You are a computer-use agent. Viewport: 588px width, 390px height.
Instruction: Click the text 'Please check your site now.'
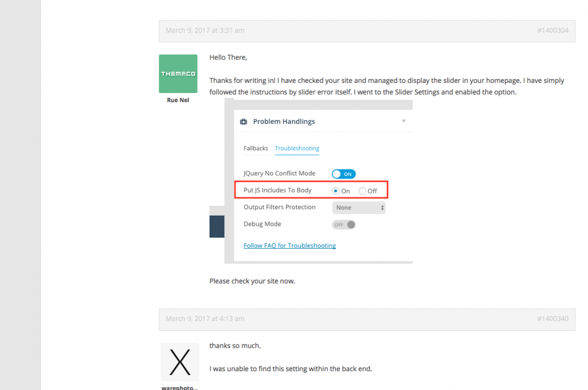coord(252,281)
